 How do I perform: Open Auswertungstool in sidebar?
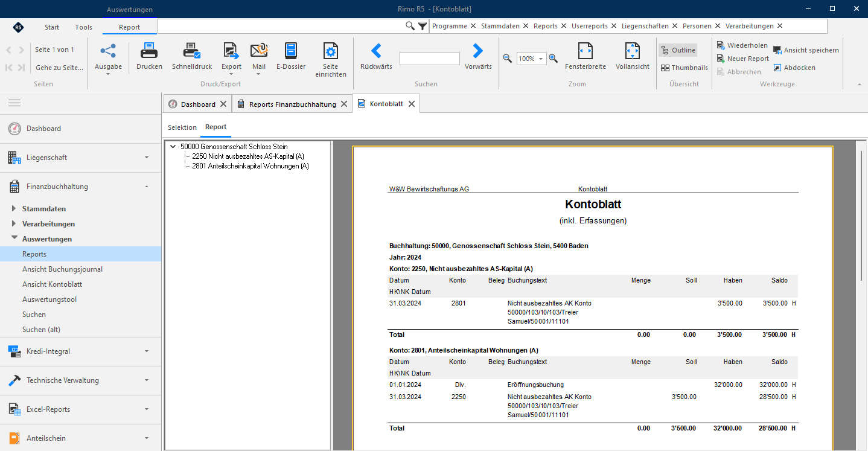click(49, 299)
